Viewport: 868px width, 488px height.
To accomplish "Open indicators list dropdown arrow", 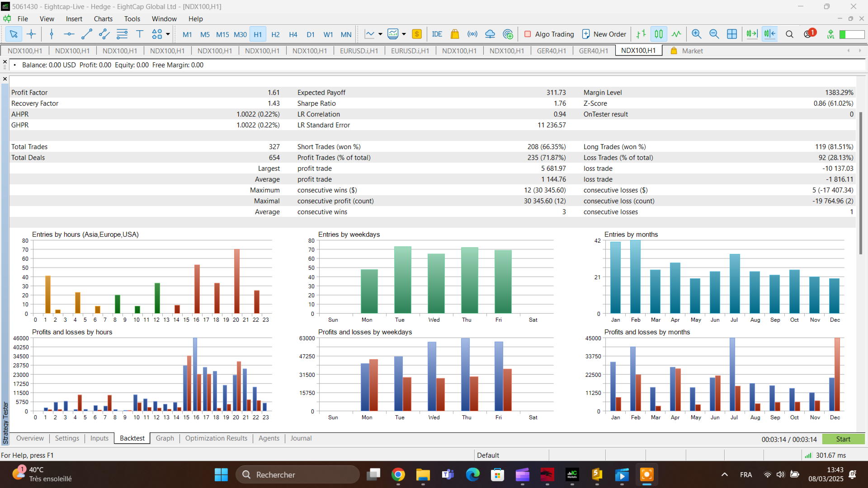I will coord(404,34).
